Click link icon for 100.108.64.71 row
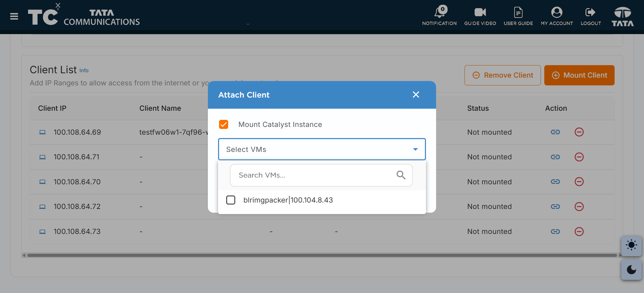Image resolution: width=644 pixels, height=293 pixels. (555, 157)
